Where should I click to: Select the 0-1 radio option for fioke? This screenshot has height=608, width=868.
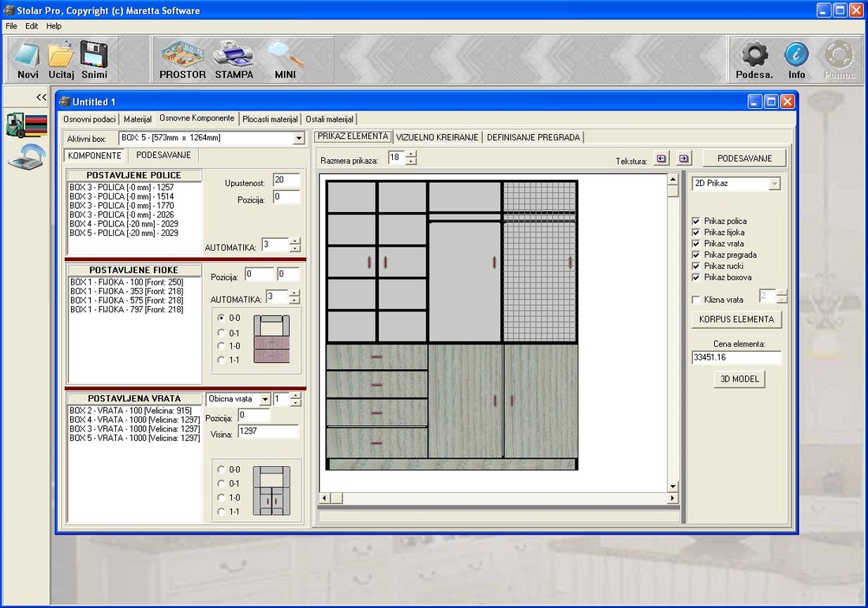pyautogui.click(x=222, y=333)
